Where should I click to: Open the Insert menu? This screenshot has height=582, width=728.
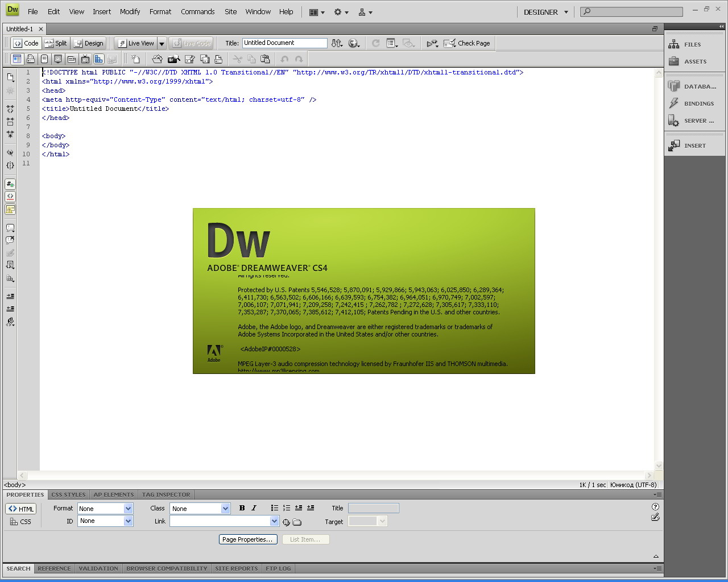tap(102, 11)
